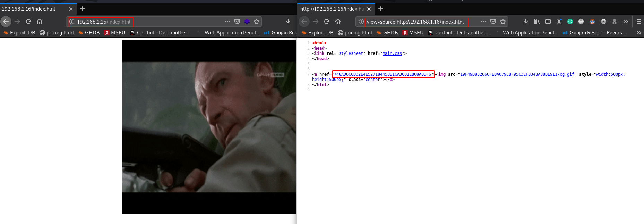The height and width of the screenshot is (224, 644).
Task: Click Forward arrow in view-source window
Action: 316,22
